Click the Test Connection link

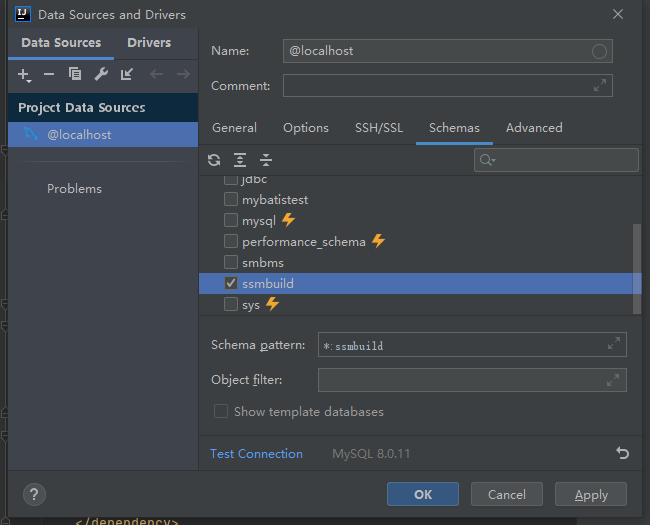pyautogui.click(x=256, y=454)
